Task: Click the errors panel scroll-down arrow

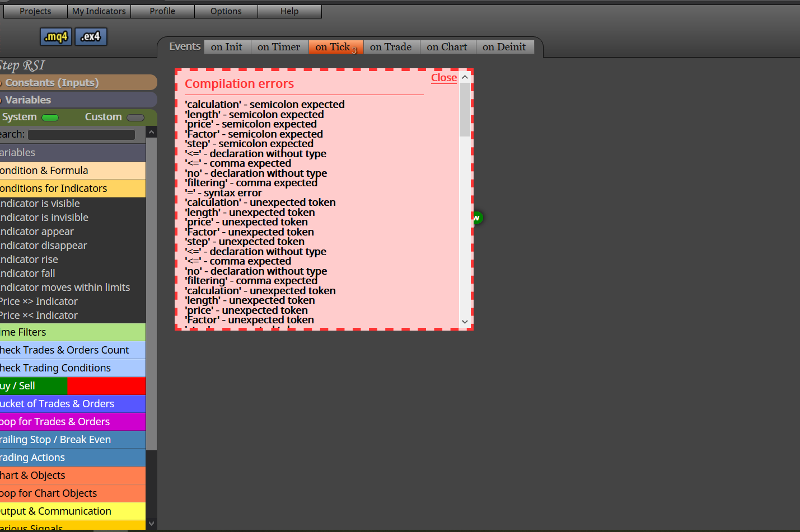Action: click(465, 322)
